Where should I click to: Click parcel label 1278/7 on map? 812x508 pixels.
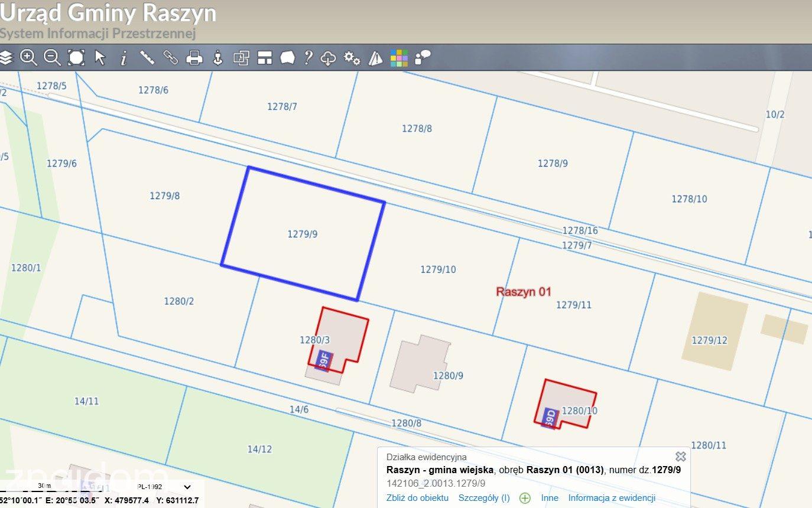(282, 106)
